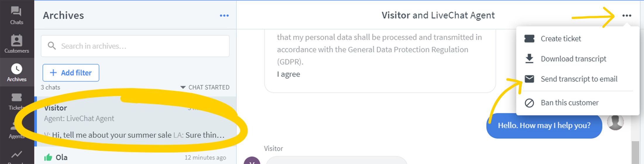644x164 pixels.
Task: Select the Archives clock icon
Action: click(x=17, y=69)
